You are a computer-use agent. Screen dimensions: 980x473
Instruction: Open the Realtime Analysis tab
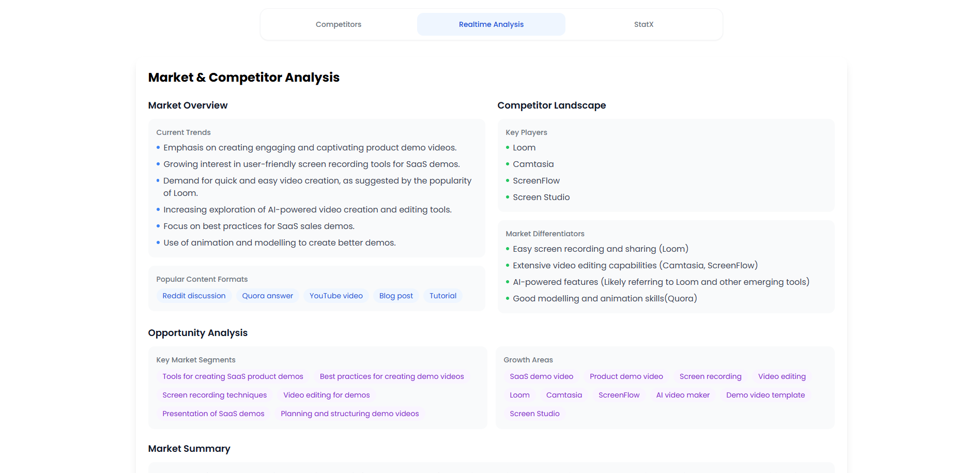click(491, 24)
